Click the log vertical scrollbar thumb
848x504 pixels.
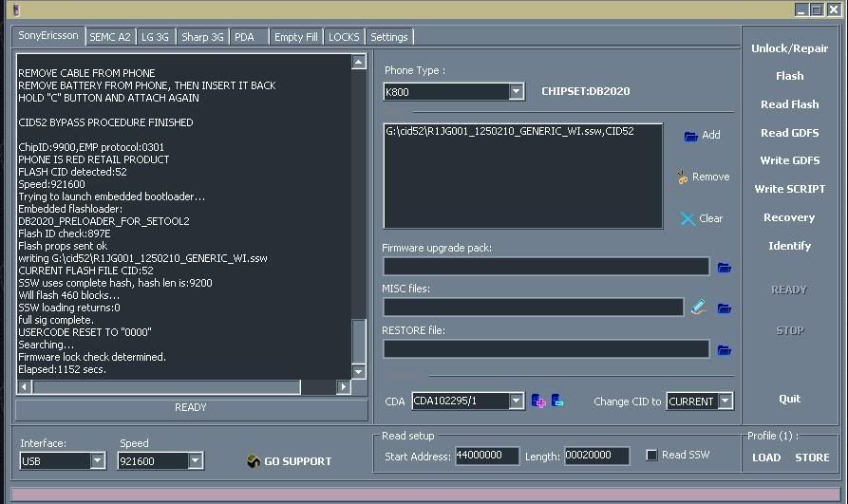(x=359, y=342)
